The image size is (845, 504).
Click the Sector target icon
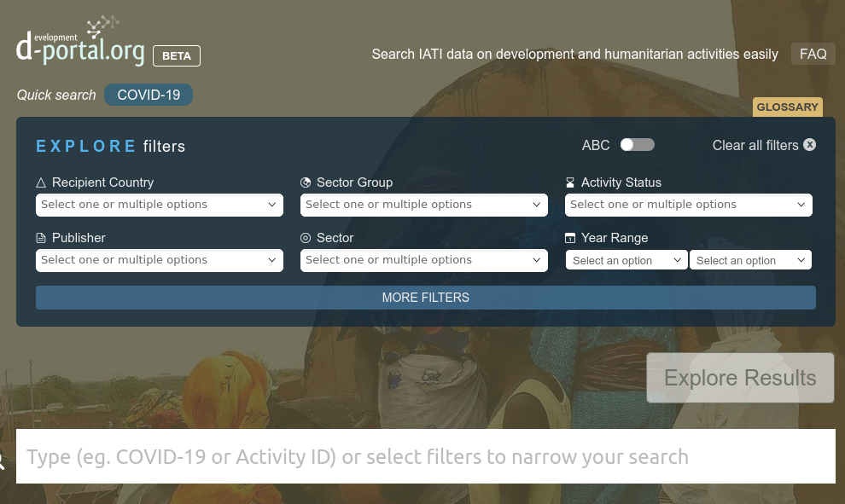306,239
